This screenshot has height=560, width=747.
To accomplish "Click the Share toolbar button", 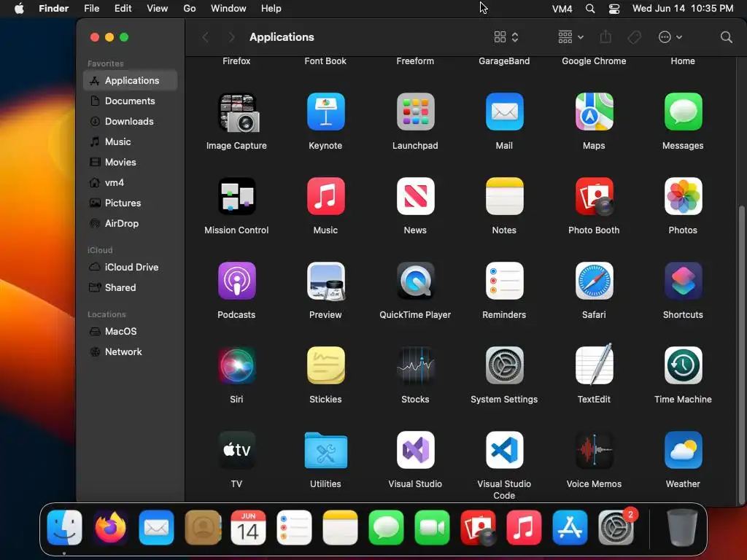I will tap(605, 36).
